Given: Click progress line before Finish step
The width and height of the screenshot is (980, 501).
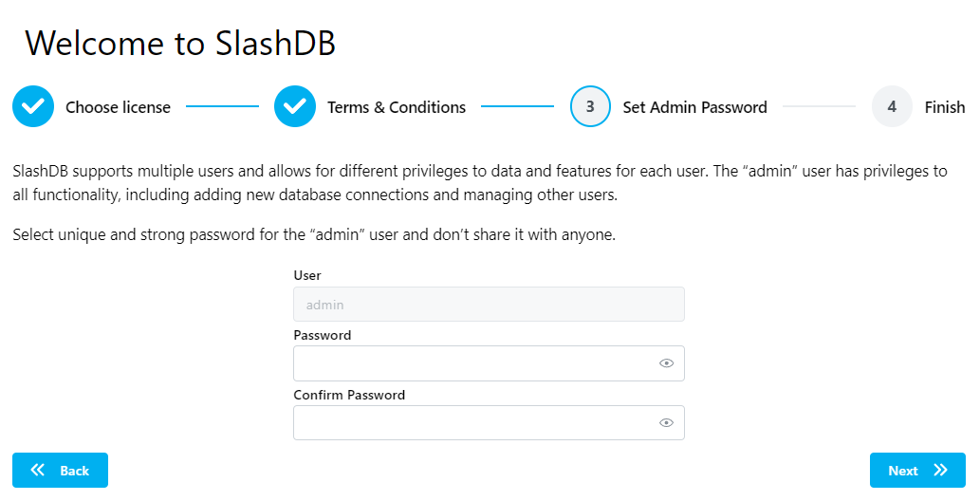Looking at the screenshot, I should 819,107.
